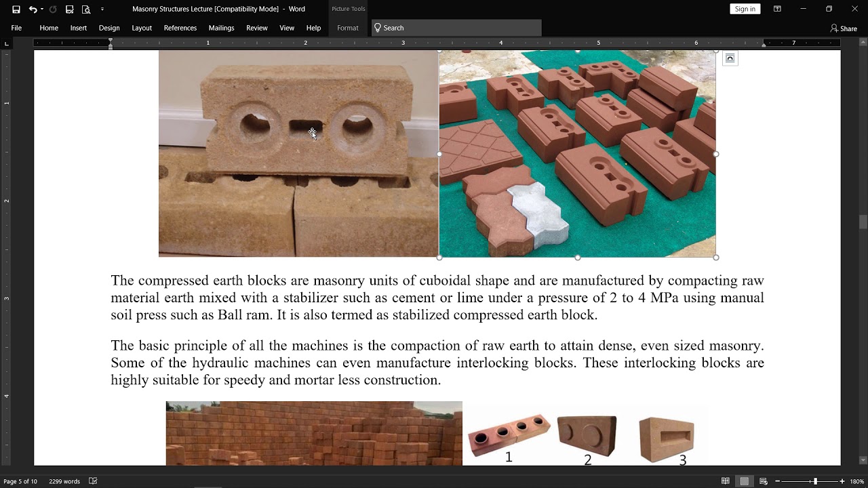Open Ribbon Display Options
The width and height of the screenshot is (868, 488).
point(777,9)
